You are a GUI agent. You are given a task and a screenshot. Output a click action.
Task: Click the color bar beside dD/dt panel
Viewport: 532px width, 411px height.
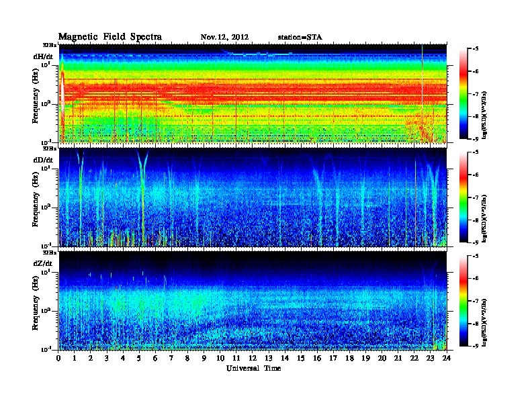coord(463,197)
